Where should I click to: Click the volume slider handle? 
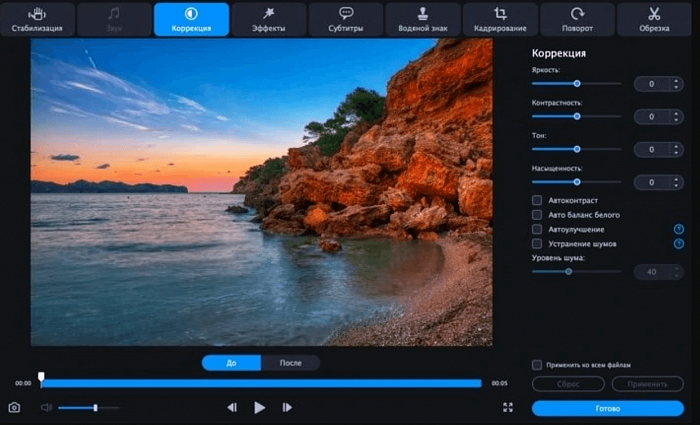[x=95, y=408]
